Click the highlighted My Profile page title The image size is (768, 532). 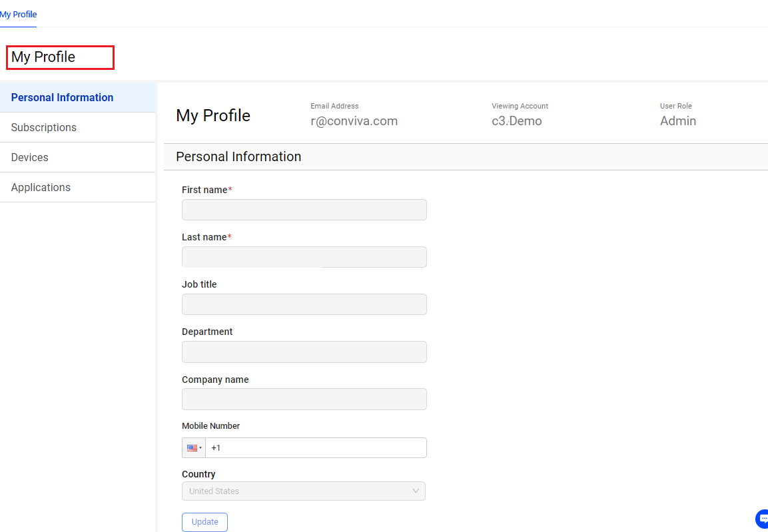pyautogui.click(x=44, y=57)
